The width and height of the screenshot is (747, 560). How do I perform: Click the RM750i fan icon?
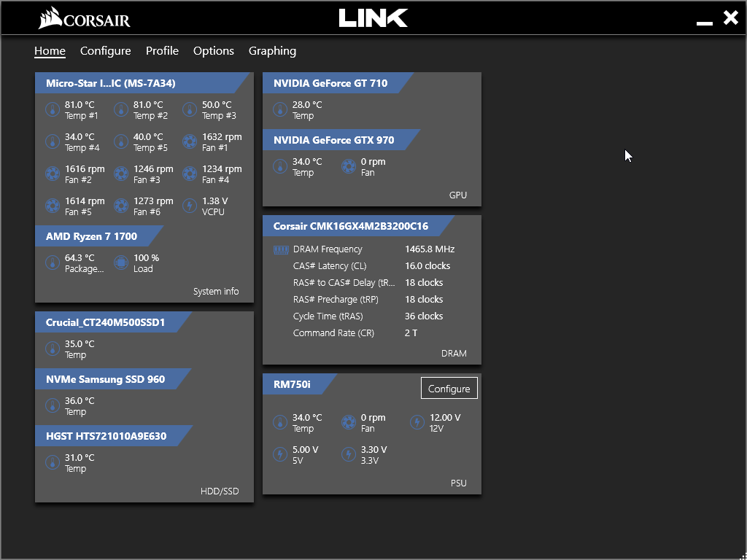click(x=348, y=423)
